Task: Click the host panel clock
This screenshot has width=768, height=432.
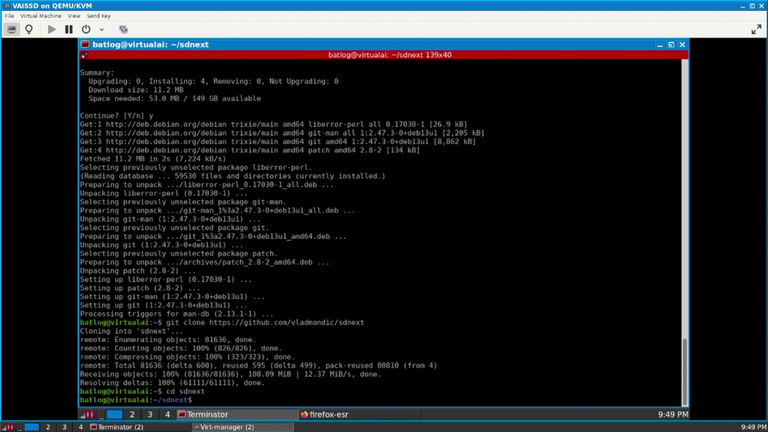Action: click(x=753, y=427)
